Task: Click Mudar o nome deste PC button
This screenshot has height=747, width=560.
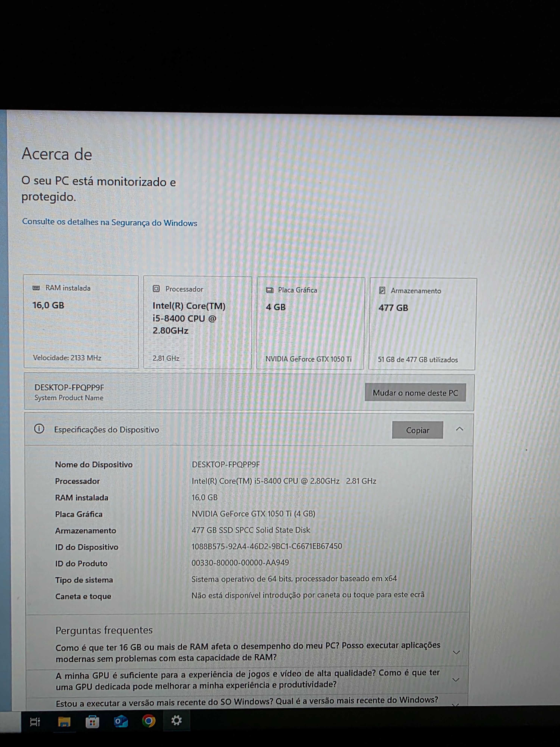Action: click(415, 392)
